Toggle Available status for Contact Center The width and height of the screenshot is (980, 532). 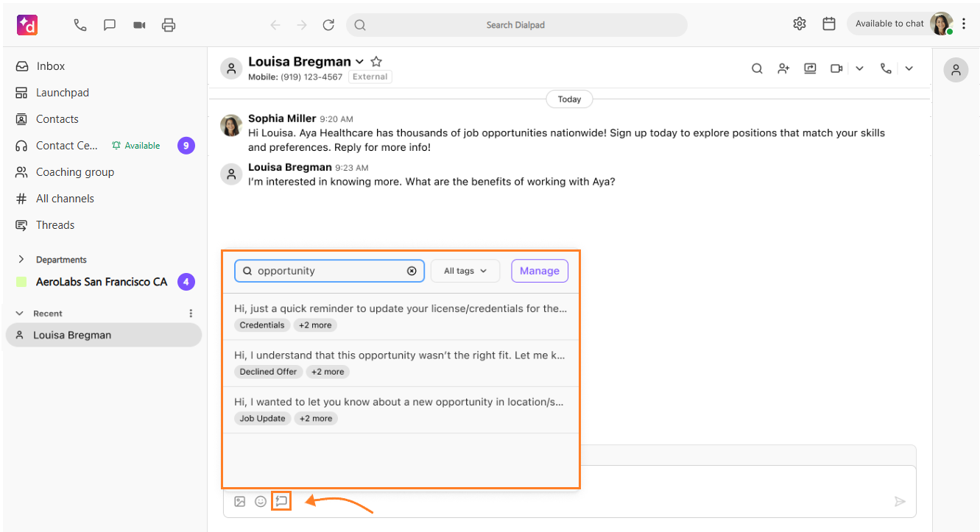click(x=136, y=146)
